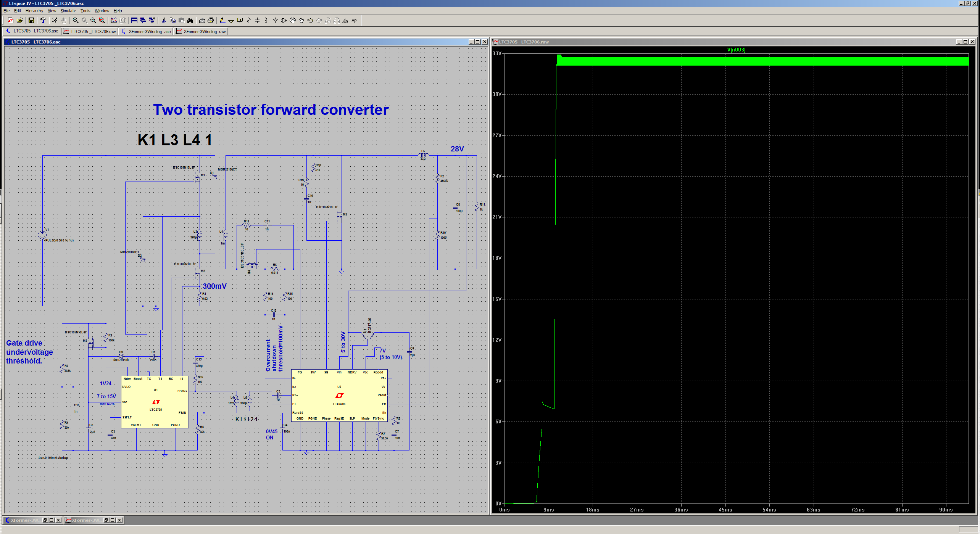Place a diode using the toolbar icon
980x534 pixels.
tap(275, 21)
